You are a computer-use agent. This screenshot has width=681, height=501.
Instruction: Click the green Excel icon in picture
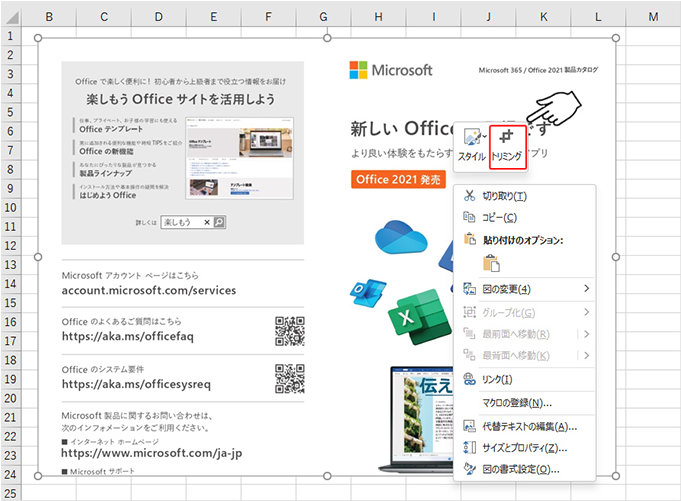point(420,317)
